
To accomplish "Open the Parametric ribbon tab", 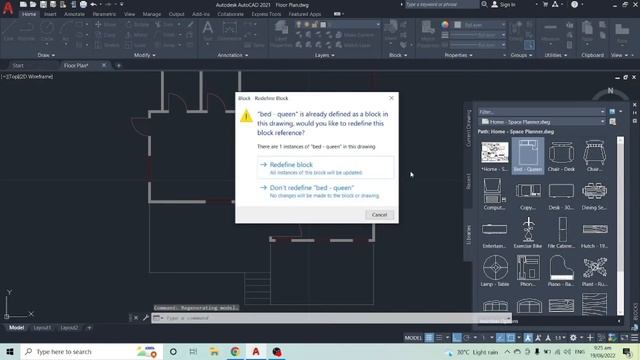I will point(104,14).
